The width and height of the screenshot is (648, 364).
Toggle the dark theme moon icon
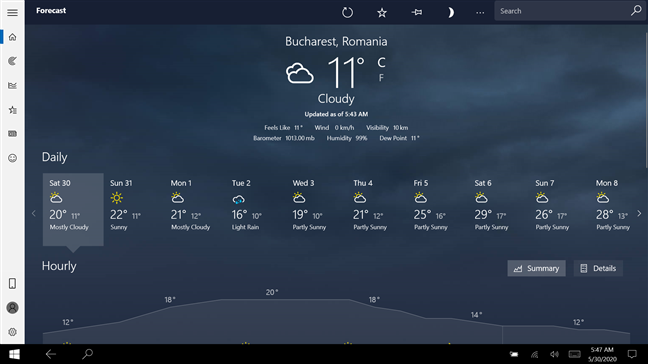point(450,12)
